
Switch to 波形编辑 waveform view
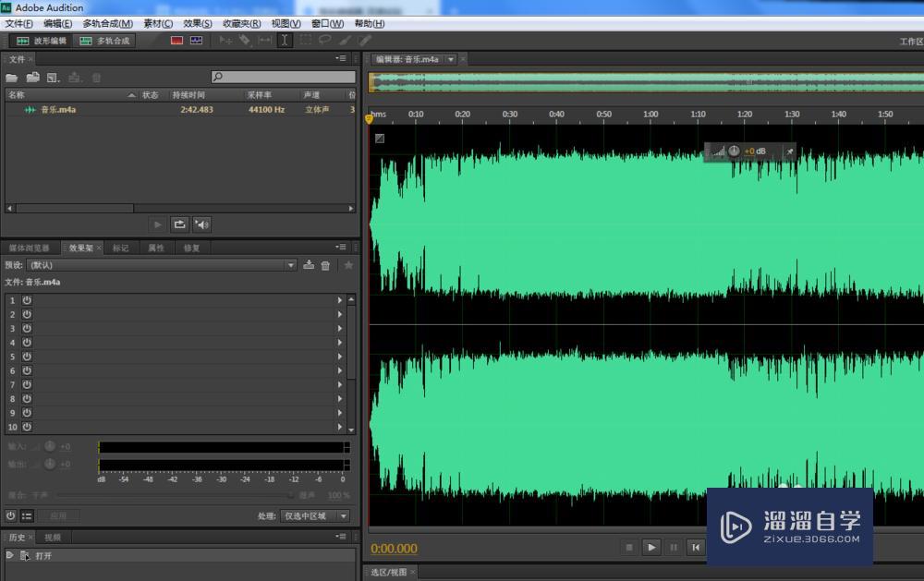pyautogui.click(x=42, y=41)
